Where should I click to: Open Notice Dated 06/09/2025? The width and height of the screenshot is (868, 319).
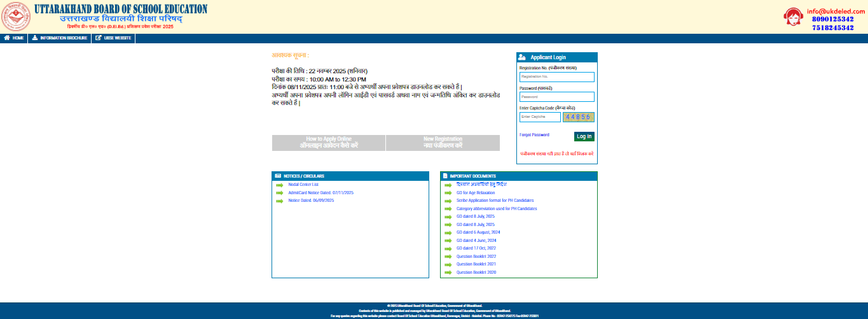coord(311,201)
